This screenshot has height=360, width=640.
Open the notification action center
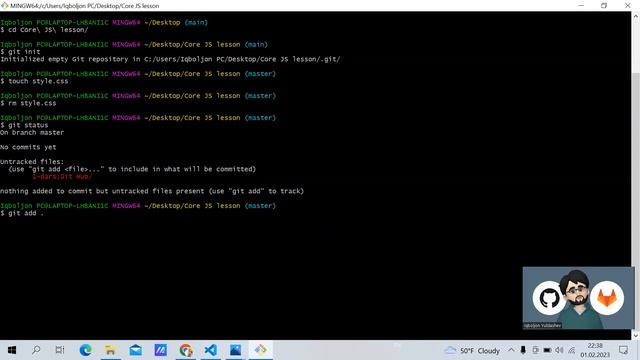623,350
